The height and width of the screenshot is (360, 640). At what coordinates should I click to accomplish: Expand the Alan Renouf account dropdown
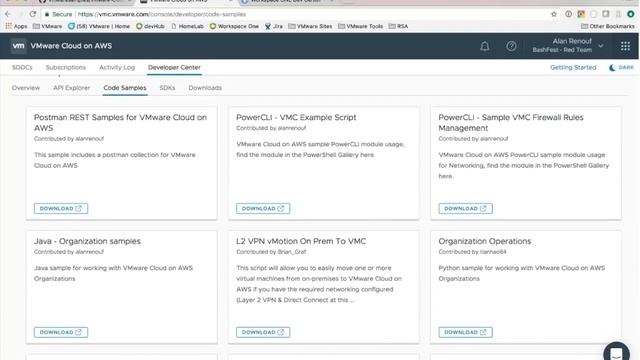point(568,45)
